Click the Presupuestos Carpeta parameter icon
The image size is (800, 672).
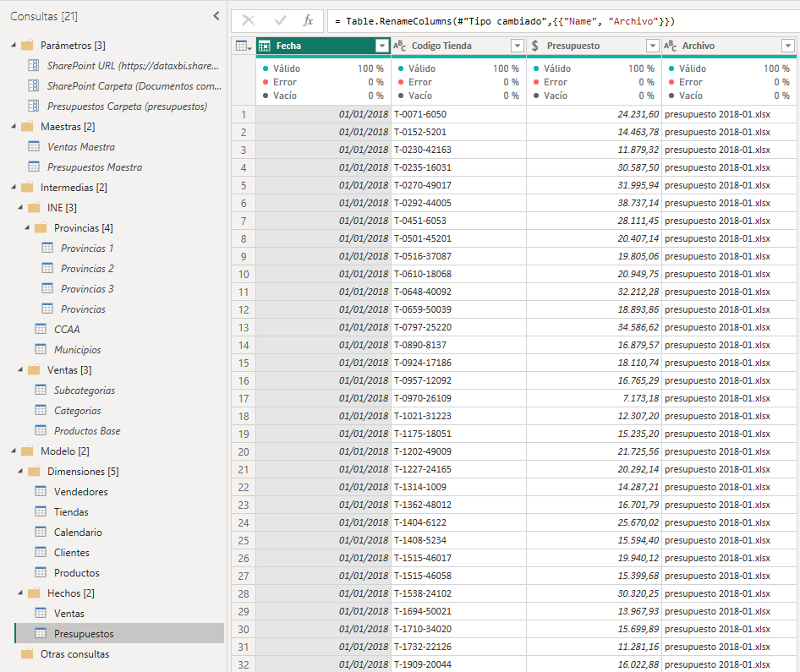34,106
